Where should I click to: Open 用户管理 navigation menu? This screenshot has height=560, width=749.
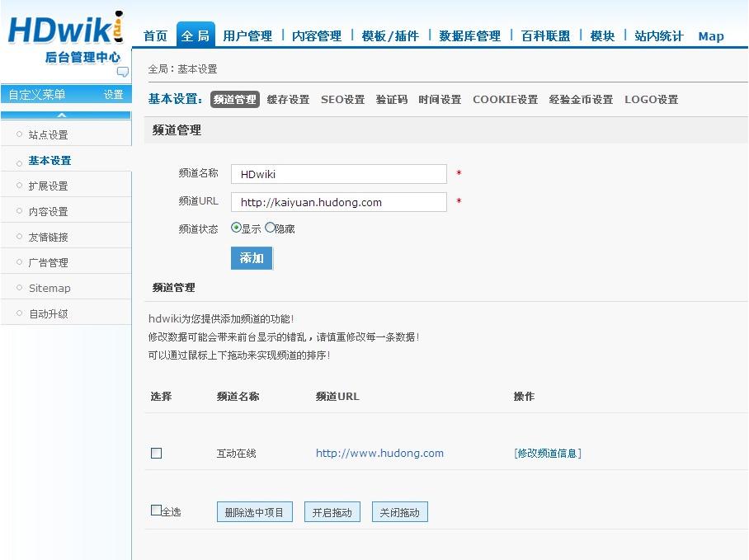click(247, 35)
